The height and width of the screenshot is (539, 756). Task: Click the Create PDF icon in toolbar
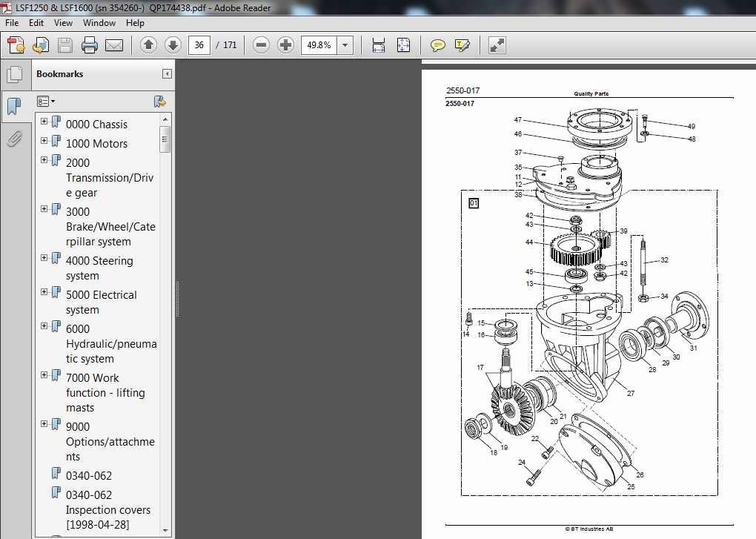pyautogui.click(x=16, y=45)
